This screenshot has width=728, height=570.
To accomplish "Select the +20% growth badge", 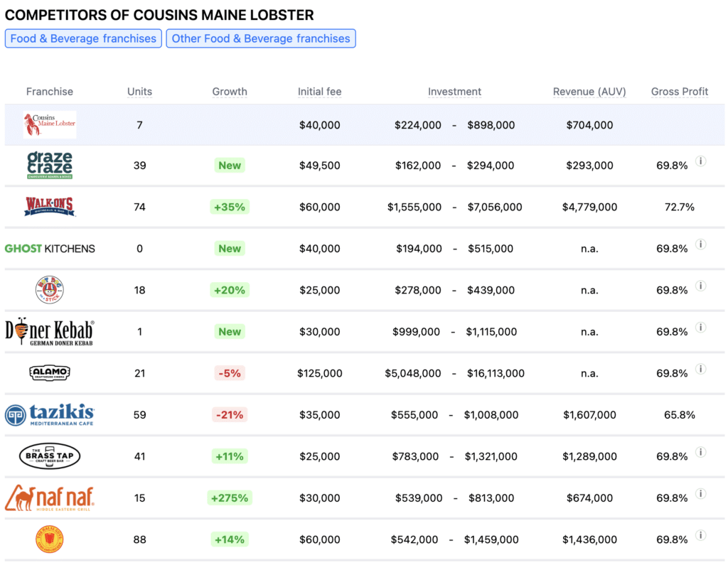I will (x=230, y=290).
